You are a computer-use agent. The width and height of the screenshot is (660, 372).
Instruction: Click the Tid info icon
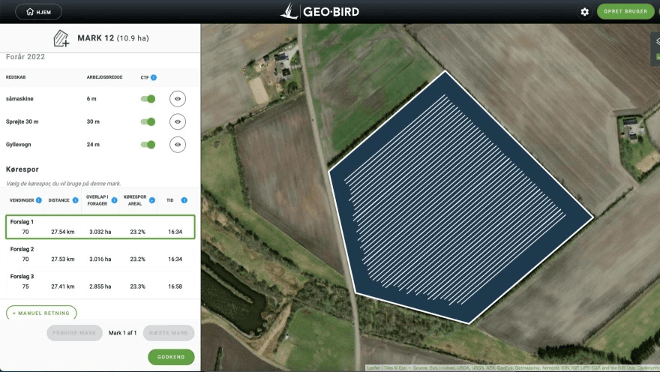point(184,200)
